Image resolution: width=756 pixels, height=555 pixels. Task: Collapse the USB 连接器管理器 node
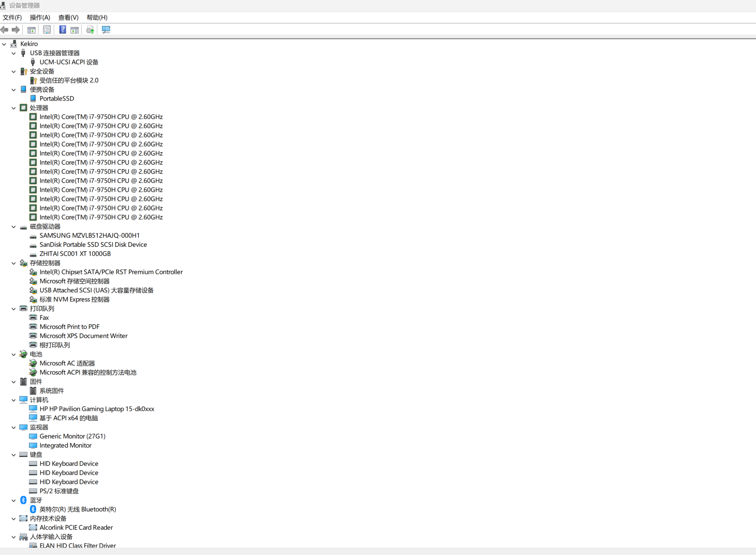click(x=14, y=53)
